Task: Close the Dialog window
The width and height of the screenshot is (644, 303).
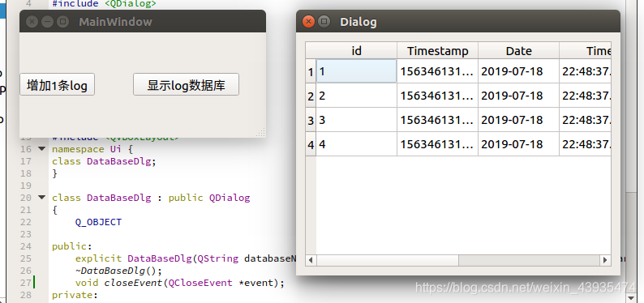Action: 308,21
